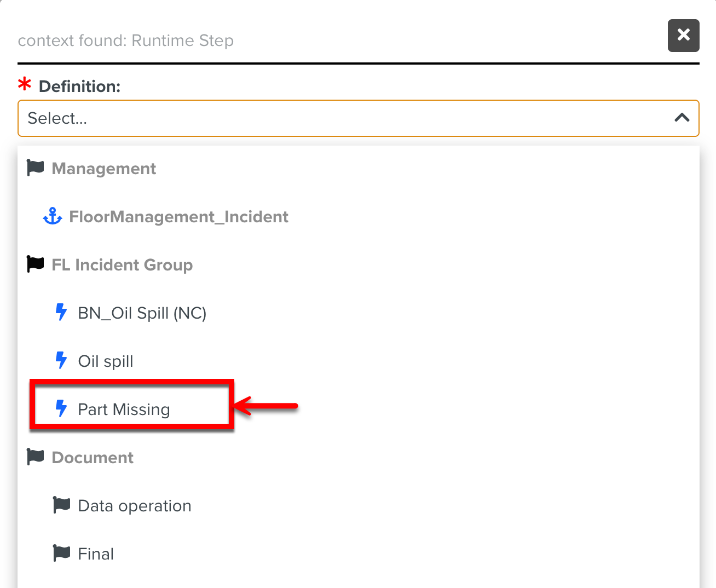Choose the Data operation entry
716x588 pixels.
click(134, 505)
